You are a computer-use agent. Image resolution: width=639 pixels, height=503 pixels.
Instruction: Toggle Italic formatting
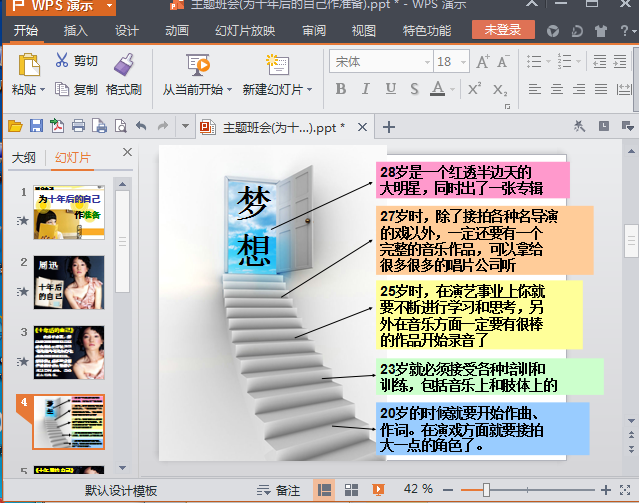(366, 89)
